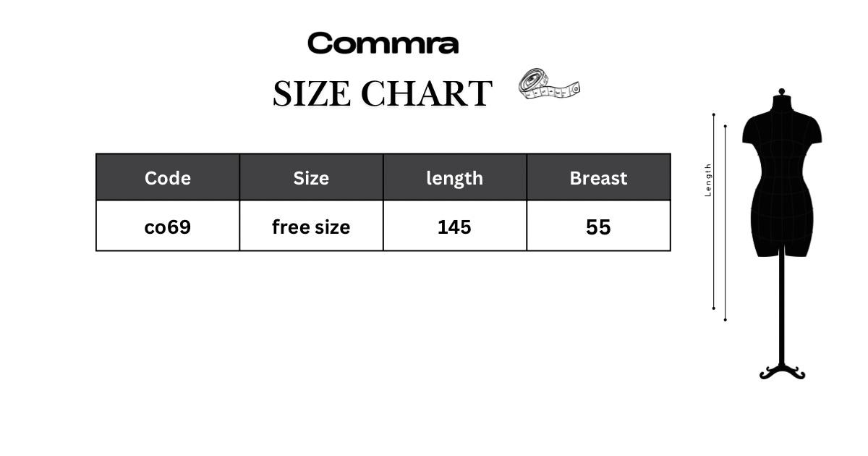The height and width of the screenshot is (456, 868).
Task: Click the mannequin neck knob
Action: [x=781, y=93]
